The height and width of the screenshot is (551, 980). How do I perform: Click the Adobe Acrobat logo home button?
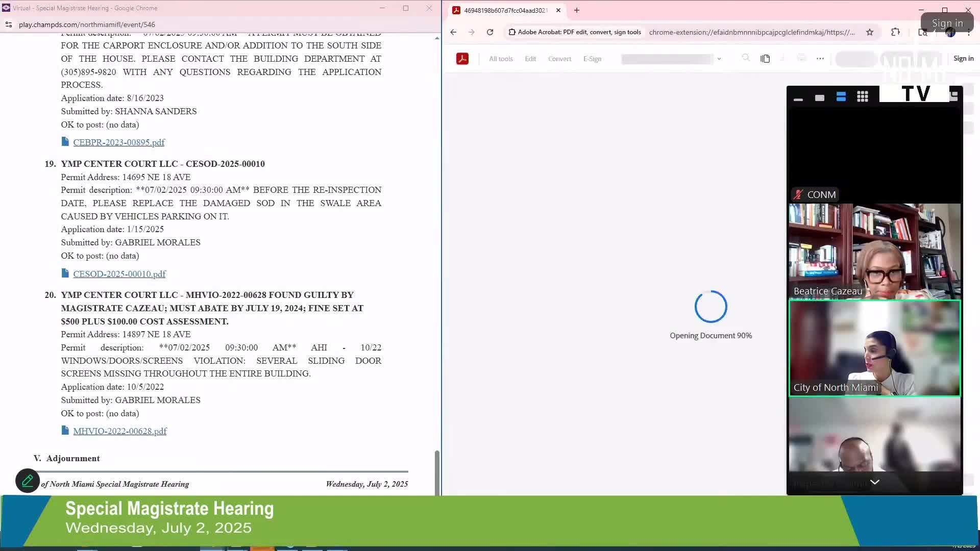pos(462,59)
